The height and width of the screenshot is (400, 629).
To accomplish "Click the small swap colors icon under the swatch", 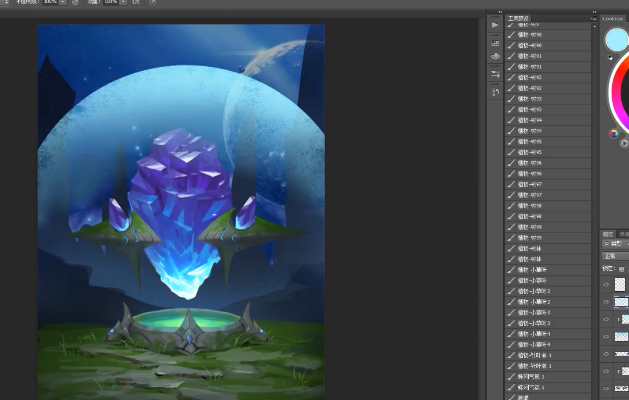I will click(x=610, y=57).
